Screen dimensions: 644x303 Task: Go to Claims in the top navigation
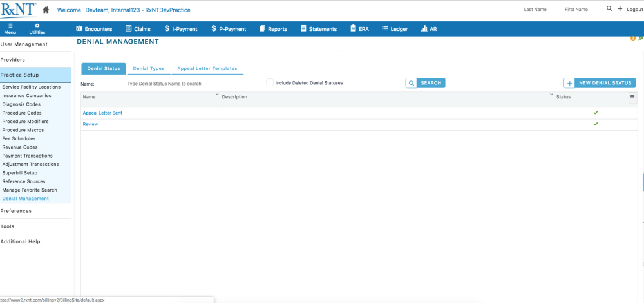click(138, 29)
